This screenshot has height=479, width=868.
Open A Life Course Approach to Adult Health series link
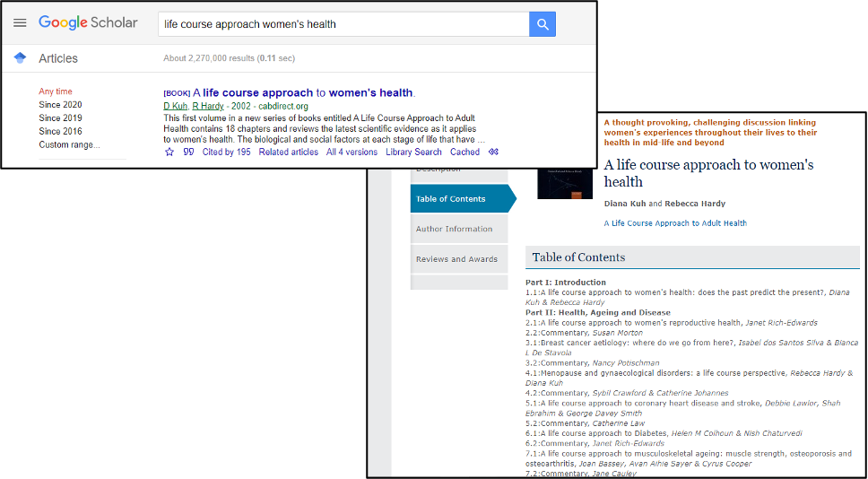[675, 223]
